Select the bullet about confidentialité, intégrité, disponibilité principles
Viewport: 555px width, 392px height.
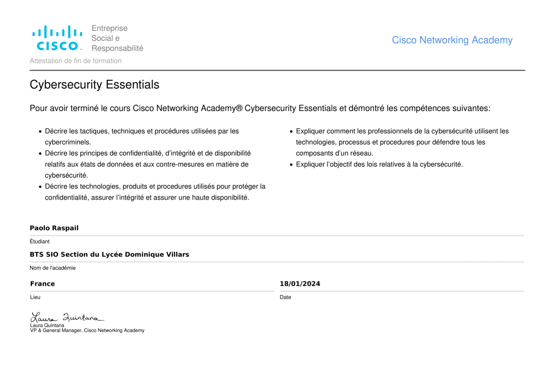pyautogui.click(x=147, y=164)
